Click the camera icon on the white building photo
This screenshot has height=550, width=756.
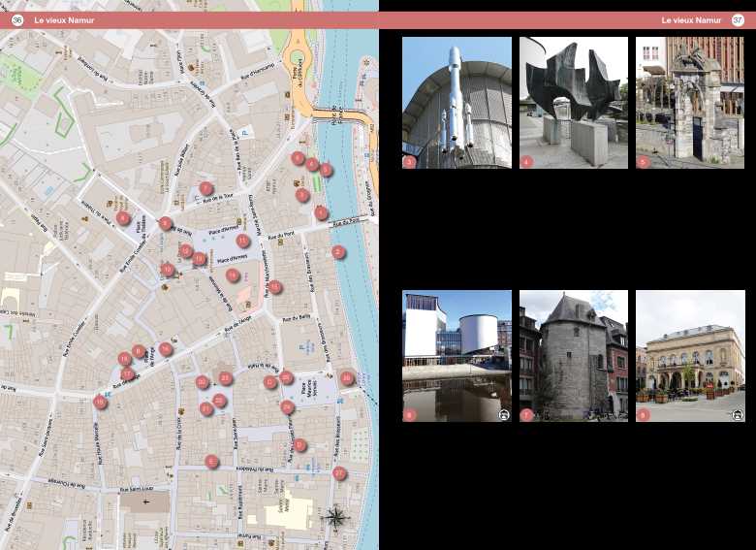pyautogui.click(x=504, y=414)
